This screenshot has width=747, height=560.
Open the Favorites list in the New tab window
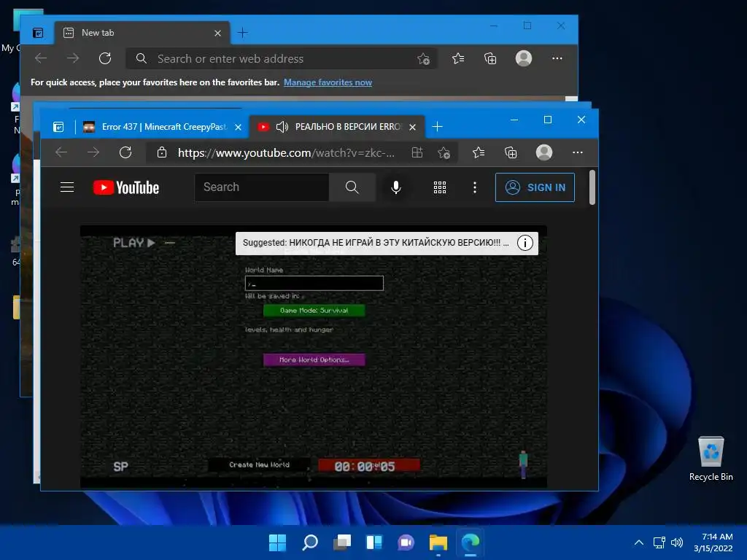coord(458,58)
